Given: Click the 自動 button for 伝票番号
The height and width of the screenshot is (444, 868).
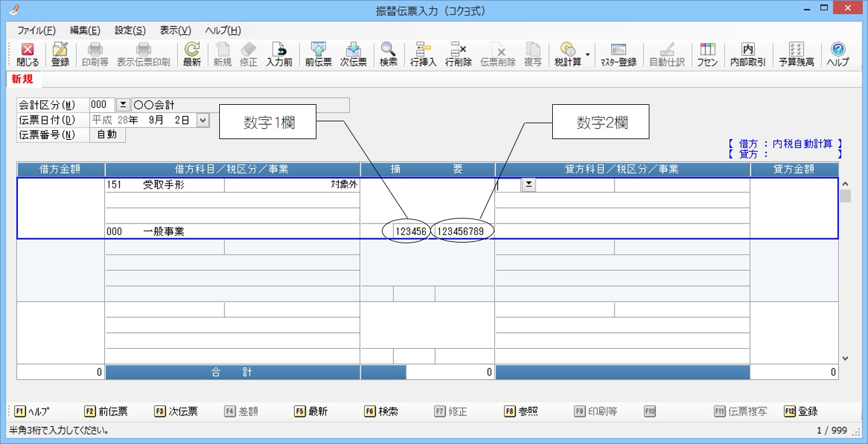Looking at the screenshot, I should pos(107,135).
